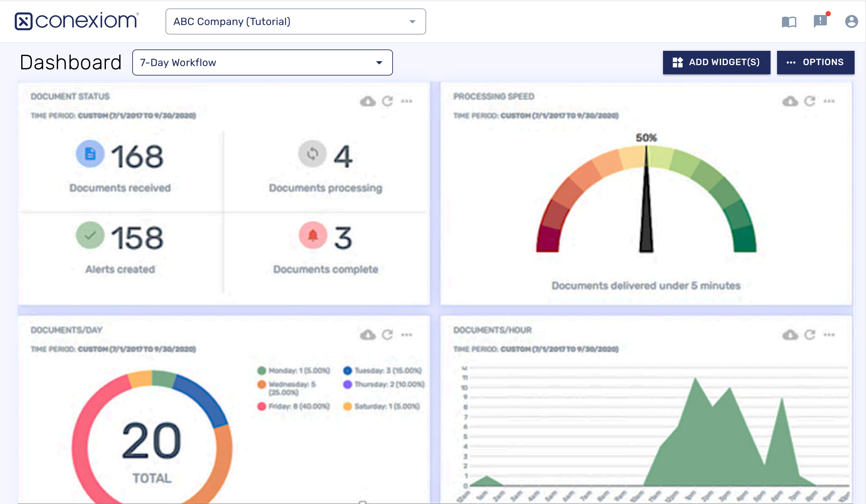Open the Documents/Day widget more menu
This screenshot has height=504, width=866.
click(407, 335)
